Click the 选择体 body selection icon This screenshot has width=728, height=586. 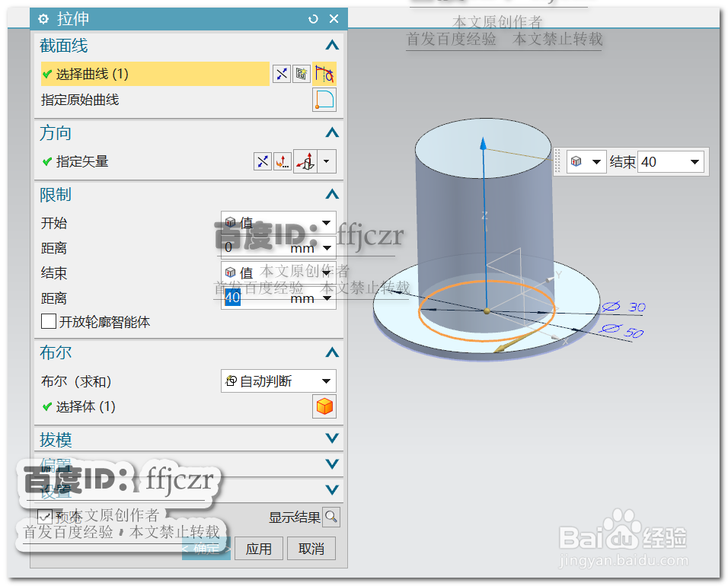click(324, 406)
